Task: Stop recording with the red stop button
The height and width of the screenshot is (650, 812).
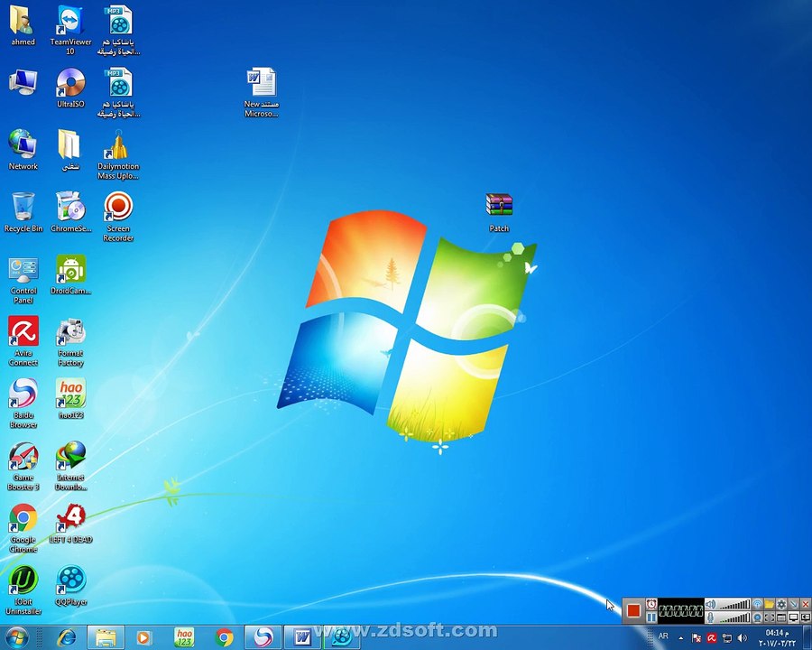Action: pyautogui.click(x=634, y=610)
